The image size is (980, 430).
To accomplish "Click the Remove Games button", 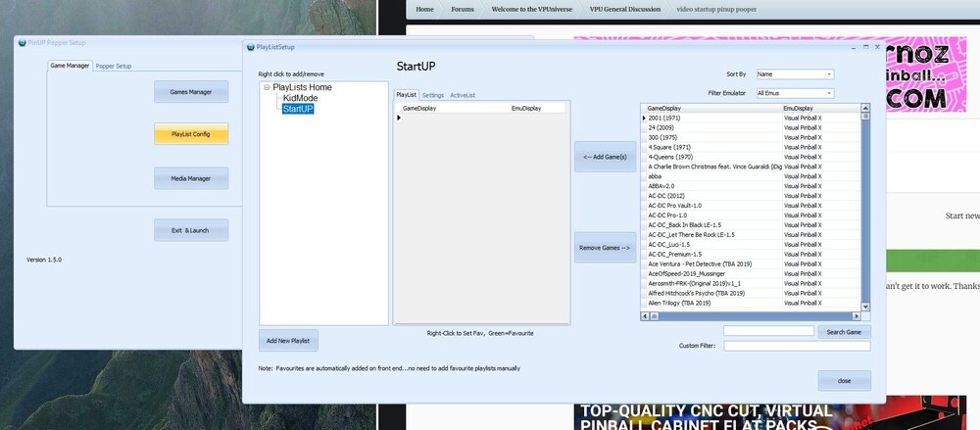I will (605, 248).
